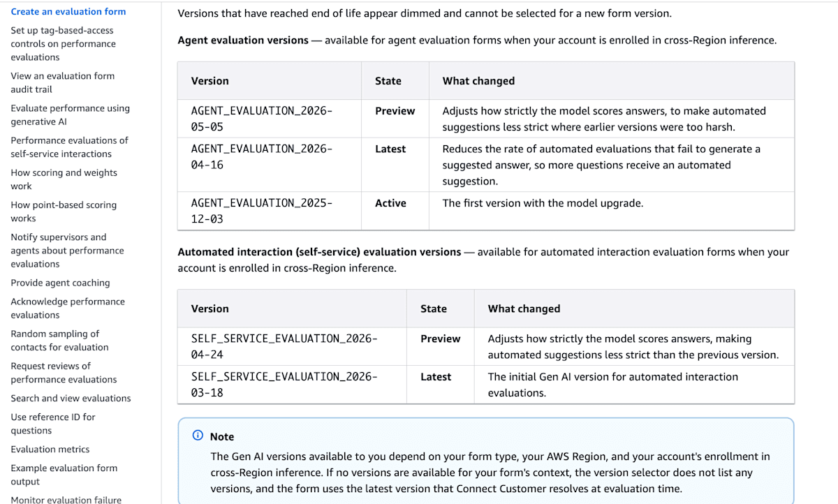This screenshot has width=838, height=504.
Task: Go to Search and view evaluations
Action: [x=71, y=398]
